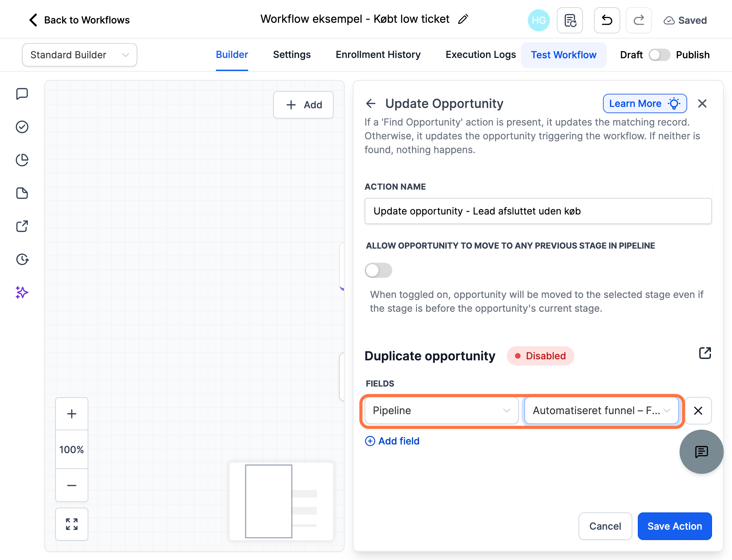This screenshot has width=732, height=560.
Task: Click the Save Action button
Action: [675, 526]
